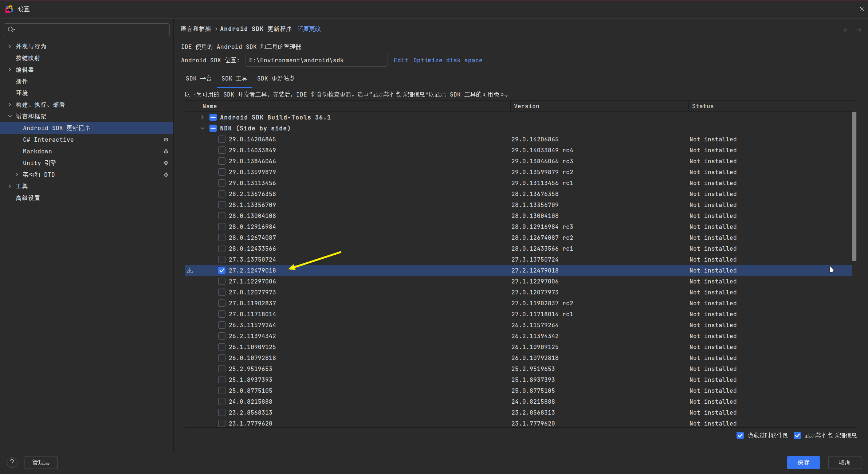The height and width of the screenshot is (474, 868).
Task: Expand the 外观与行为 settings section
Action: coord(10,46)
